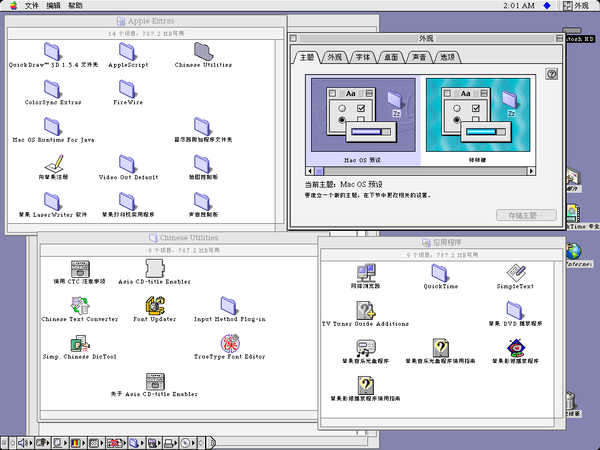The image size is (600, 450).
Task: Click the control strip close box at left end
Action: [3, 443]
